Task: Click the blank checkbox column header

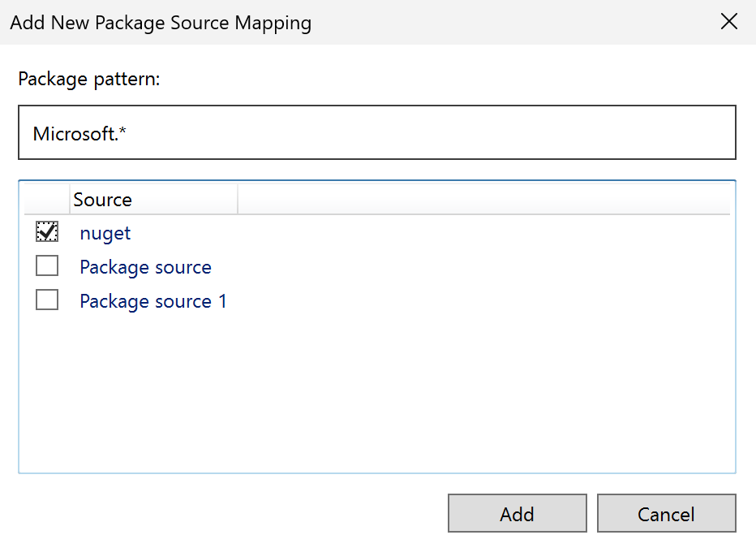Action: [47, 200]
